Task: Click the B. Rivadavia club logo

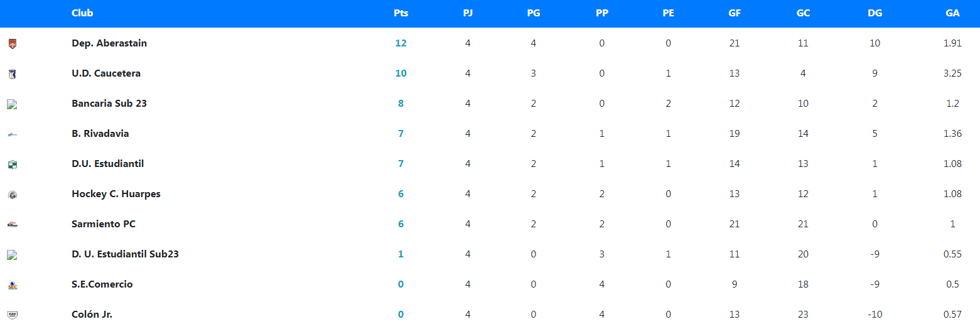Action: pyautogui.click(x=13, y=134)
